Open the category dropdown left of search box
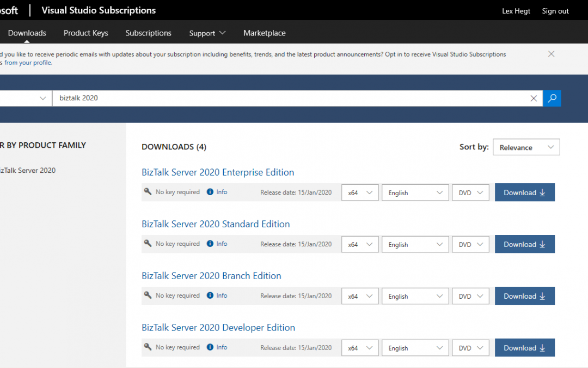588x368 pixels. pos(26,98)
